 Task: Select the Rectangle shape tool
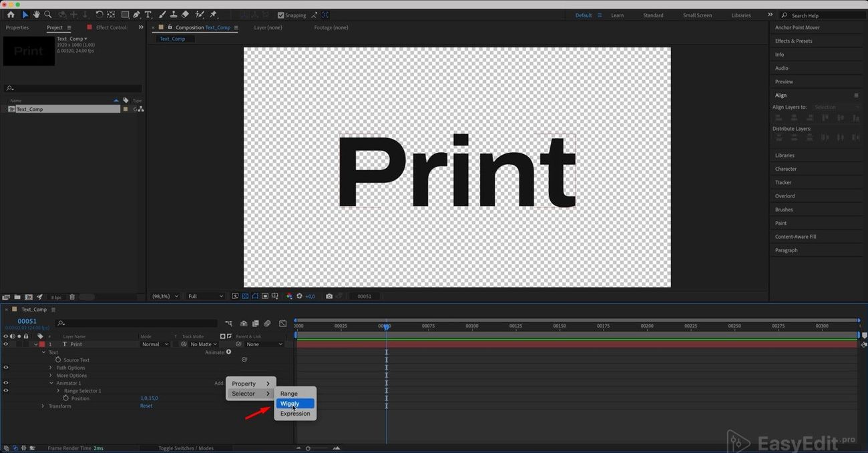click(x=125, y=15)
